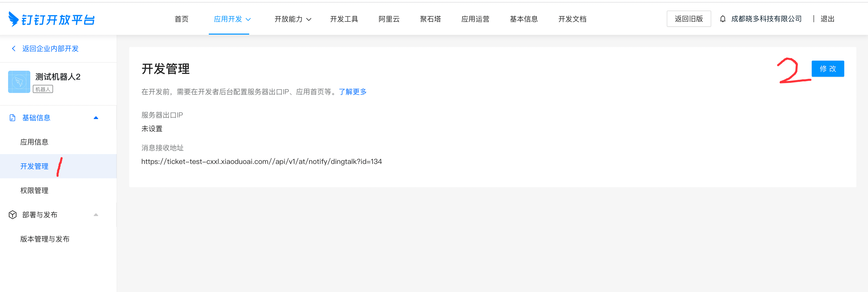Click the notification bell icon

(x=722, y=19)
